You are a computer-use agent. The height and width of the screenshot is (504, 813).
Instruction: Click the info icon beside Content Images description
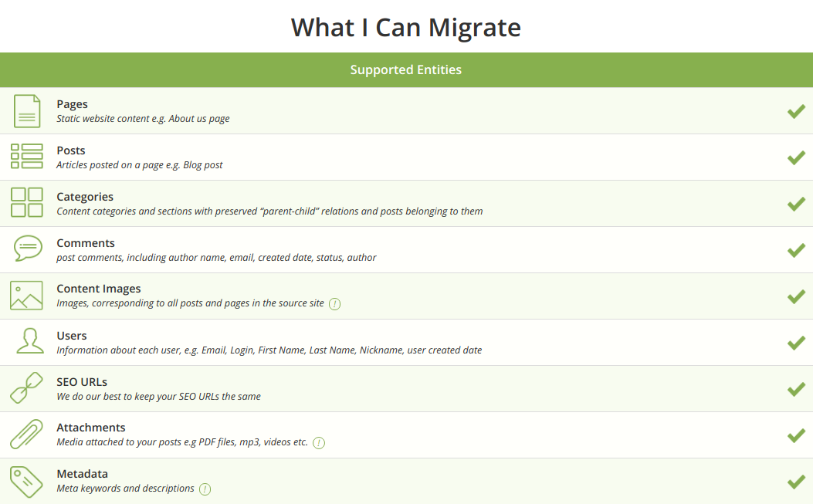click(335, 304)
